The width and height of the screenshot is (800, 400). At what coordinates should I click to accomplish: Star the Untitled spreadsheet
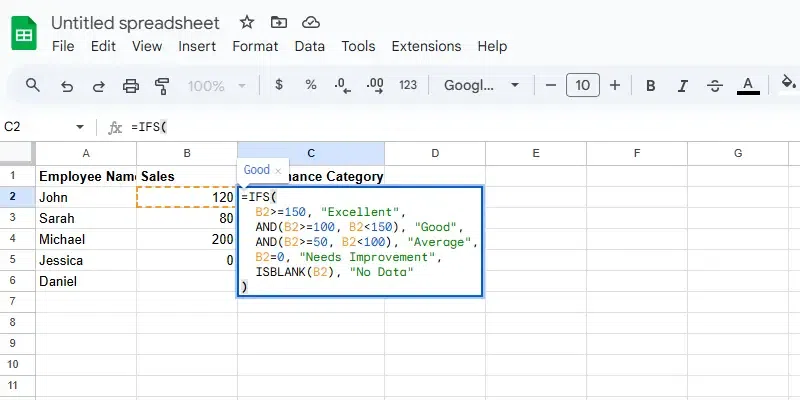point(247,22)
